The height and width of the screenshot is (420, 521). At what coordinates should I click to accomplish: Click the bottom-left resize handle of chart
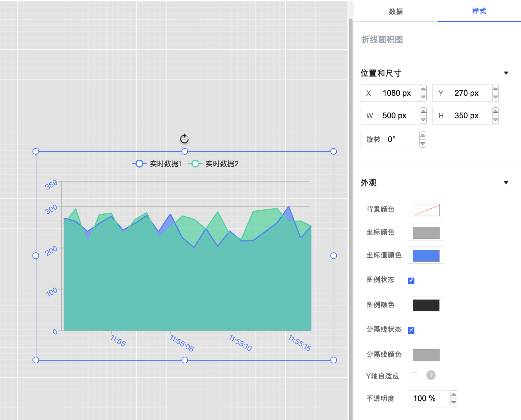point(36,360)
